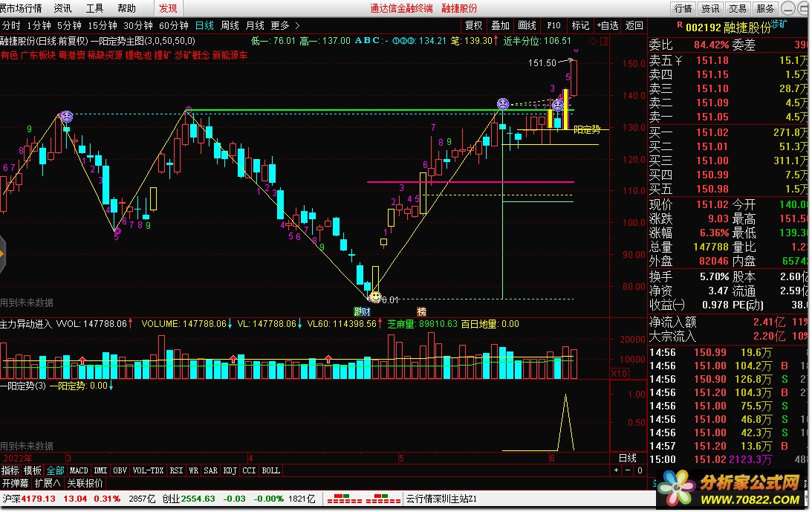Click the 0 reset button under 日线
The height and width of the screenshot is (512, 812).
click(640, 470)
